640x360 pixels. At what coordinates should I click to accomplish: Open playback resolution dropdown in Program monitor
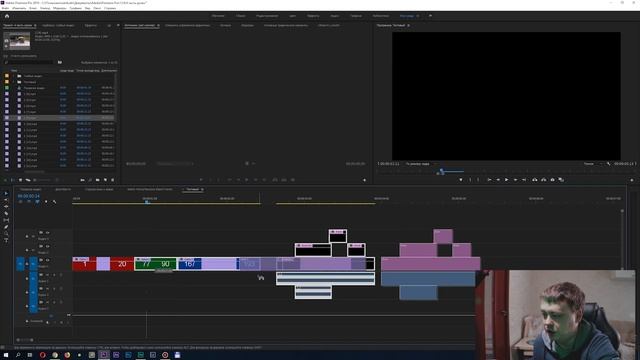point(593,164)
